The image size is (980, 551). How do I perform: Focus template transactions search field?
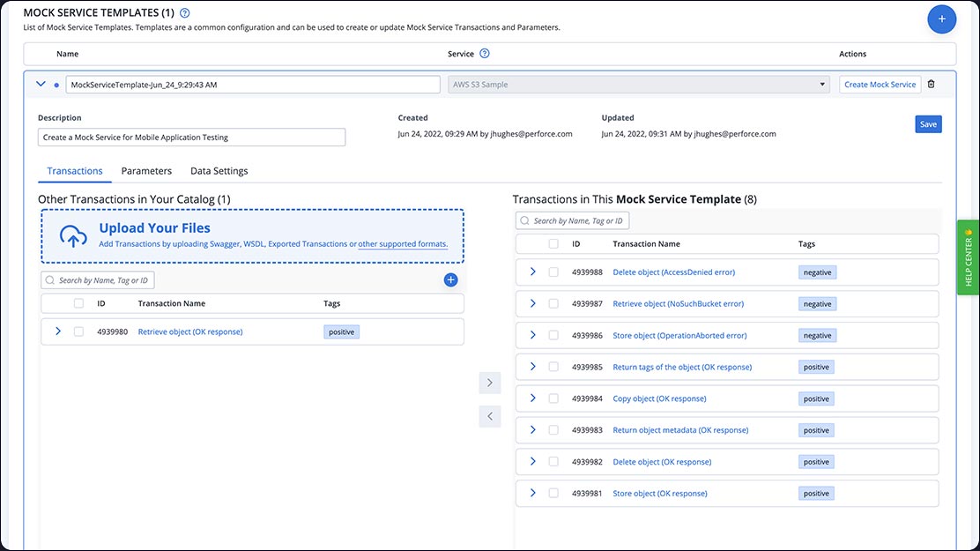click(x=573, y=220)
